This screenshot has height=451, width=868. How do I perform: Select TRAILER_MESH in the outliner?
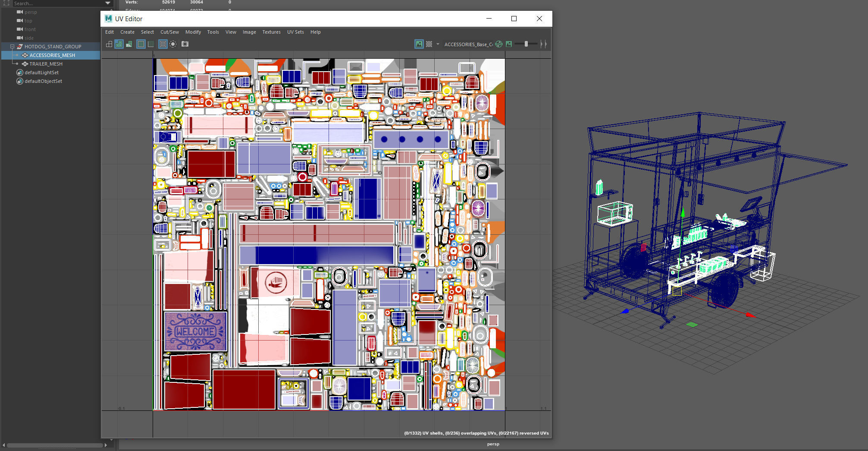coord(46,64)
